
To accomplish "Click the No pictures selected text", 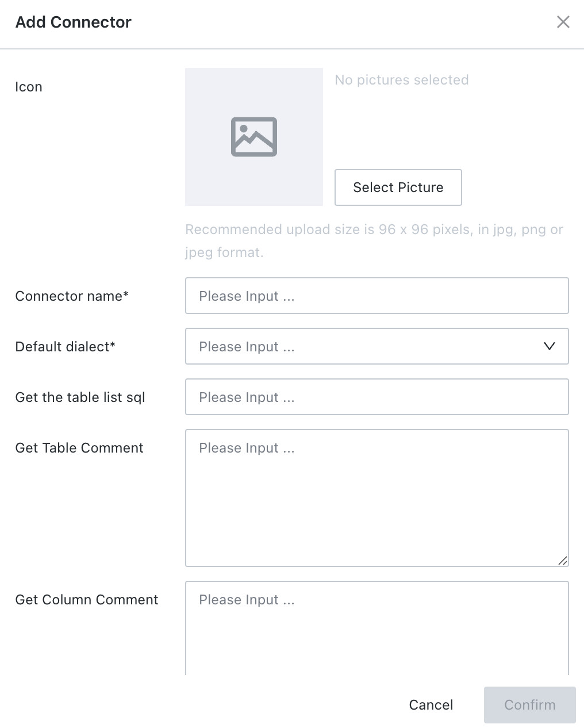I will (x=402, y=80).
